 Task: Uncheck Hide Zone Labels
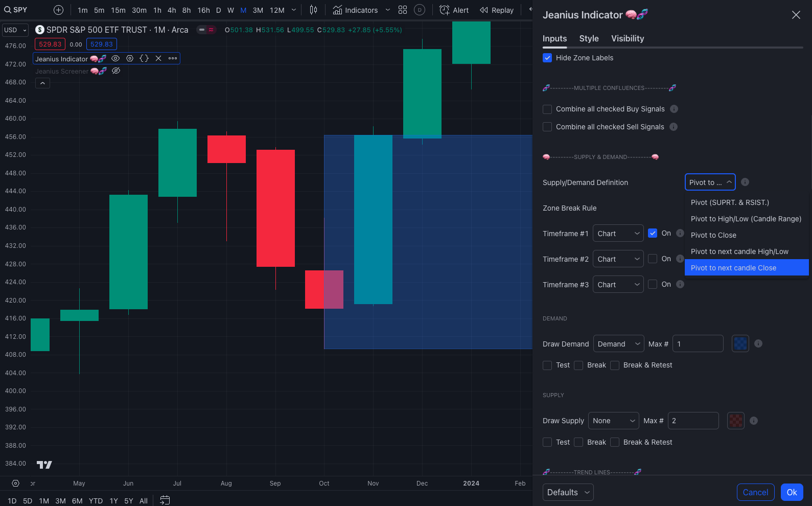coord(547,58)
